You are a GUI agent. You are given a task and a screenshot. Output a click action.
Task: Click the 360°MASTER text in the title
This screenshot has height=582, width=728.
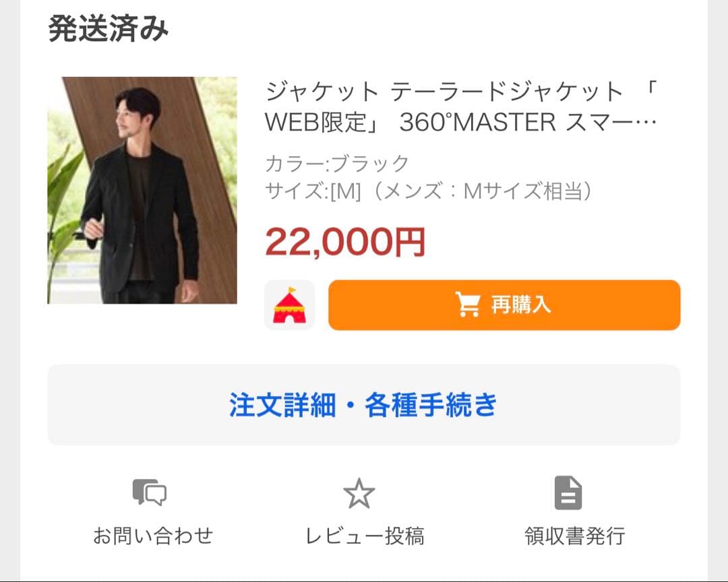tap(478, 123)
